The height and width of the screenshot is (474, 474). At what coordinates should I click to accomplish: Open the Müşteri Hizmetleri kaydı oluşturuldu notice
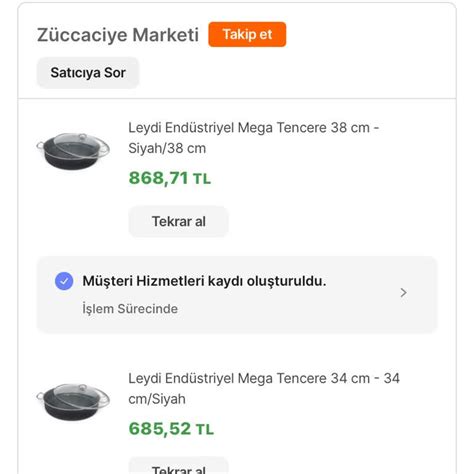coord(204,281)
